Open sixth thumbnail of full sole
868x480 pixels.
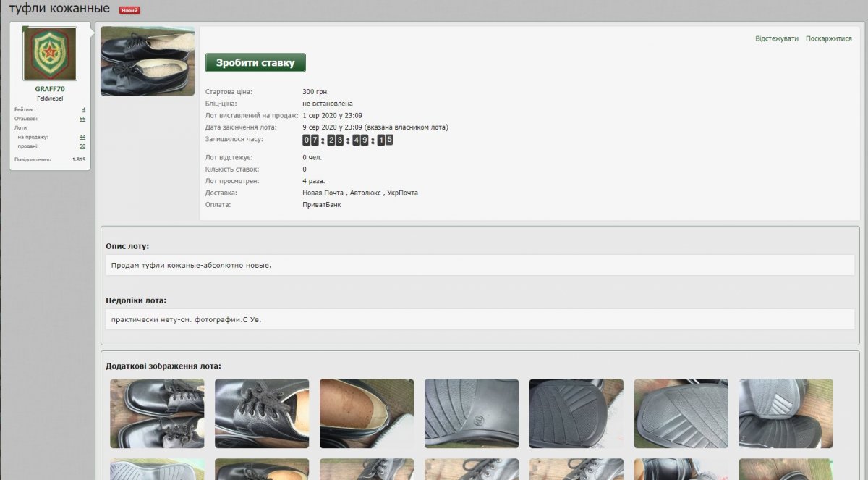(681, 413)
